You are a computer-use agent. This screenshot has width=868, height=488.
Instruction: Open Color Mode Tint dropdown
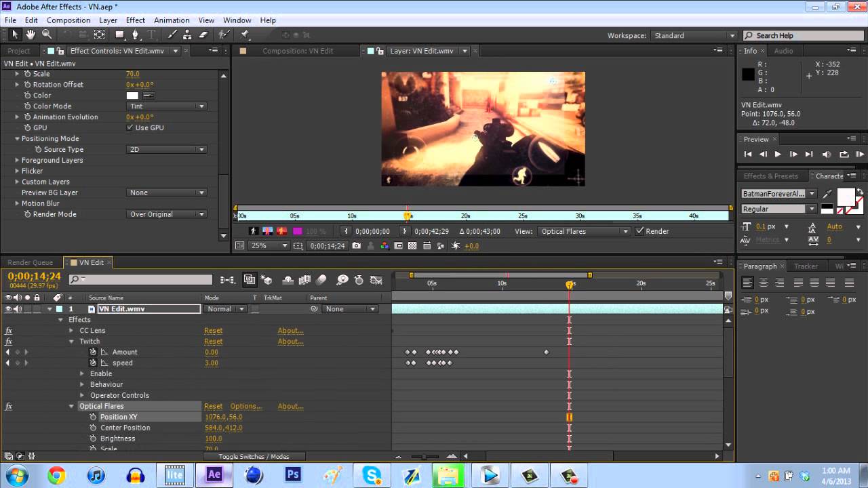click(x=166, y=106)
